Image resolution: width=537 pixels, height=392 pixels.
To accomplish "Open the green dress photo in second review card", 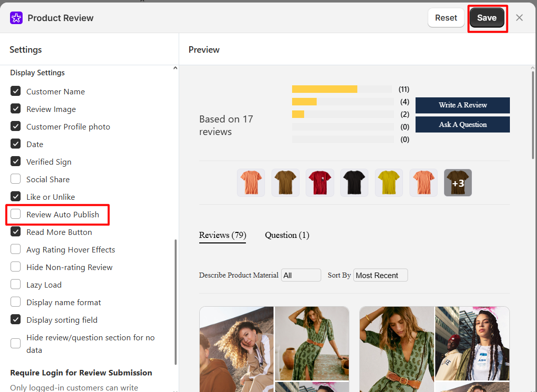I will coord(397,349).
